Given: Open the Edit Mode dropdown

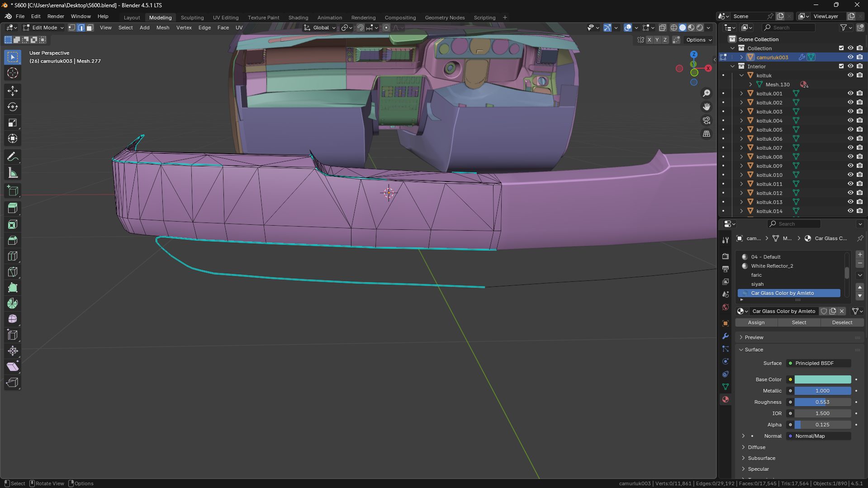Looking at the screenshot, I should coord(44,28).
